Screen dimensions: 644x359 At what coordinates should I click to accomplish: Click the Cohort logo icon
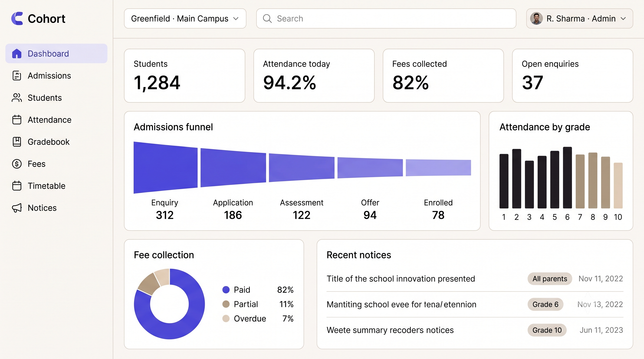(x=17, y=18)
